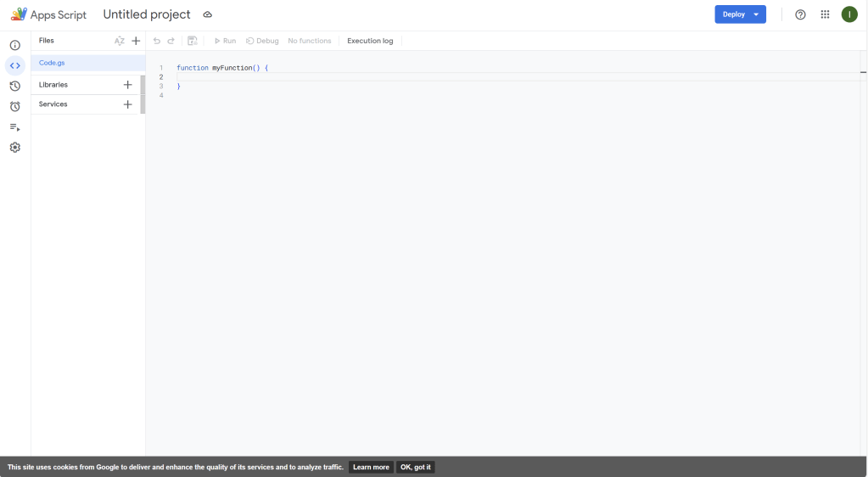868x477 pixels.
Task: Open the Triggers alarm clock icon
Action: (14, 106)
